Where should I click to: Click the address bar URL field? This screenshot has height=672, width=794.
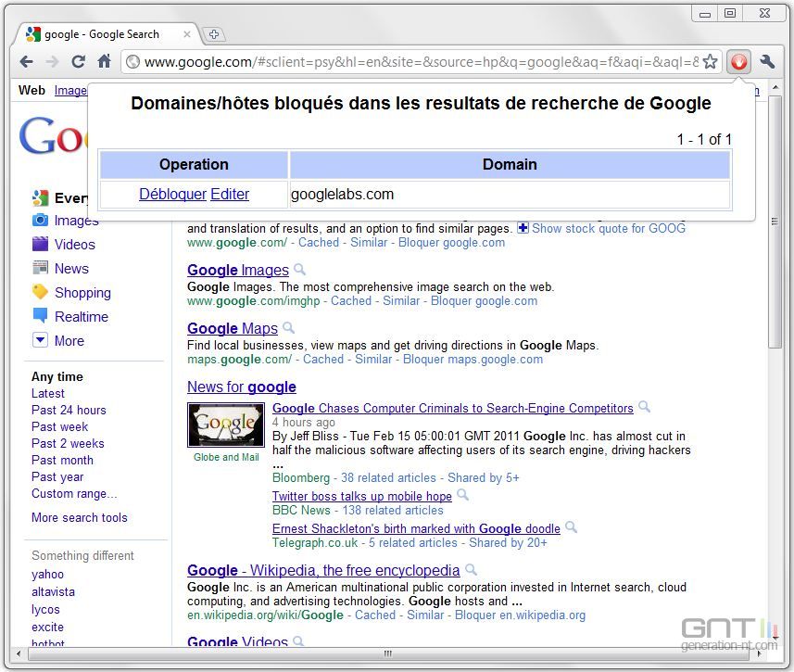point(422,62)
